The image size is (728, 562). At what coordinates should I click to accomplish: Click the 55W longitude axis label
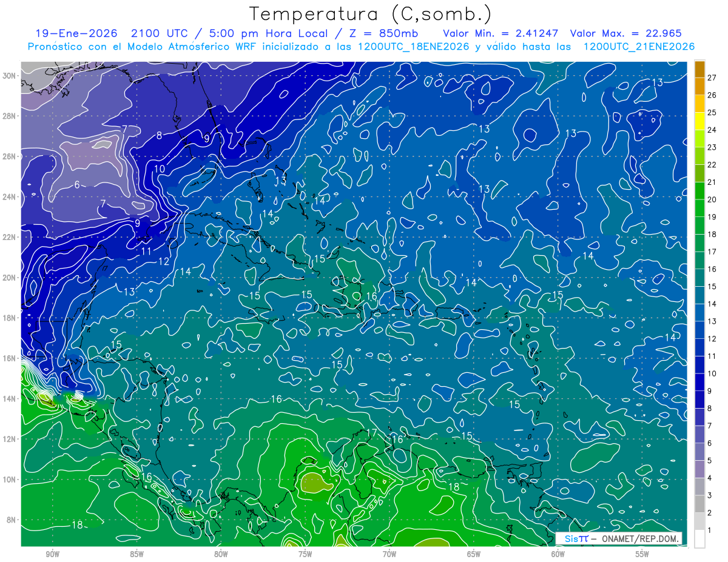642,554
